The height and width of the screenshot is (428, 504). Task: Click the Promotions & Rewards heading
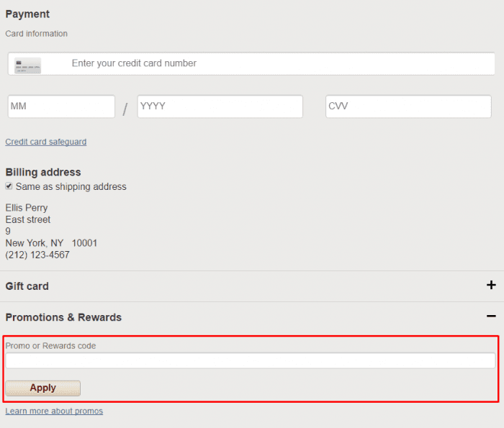pyautogui.click(x=63, y=317)
